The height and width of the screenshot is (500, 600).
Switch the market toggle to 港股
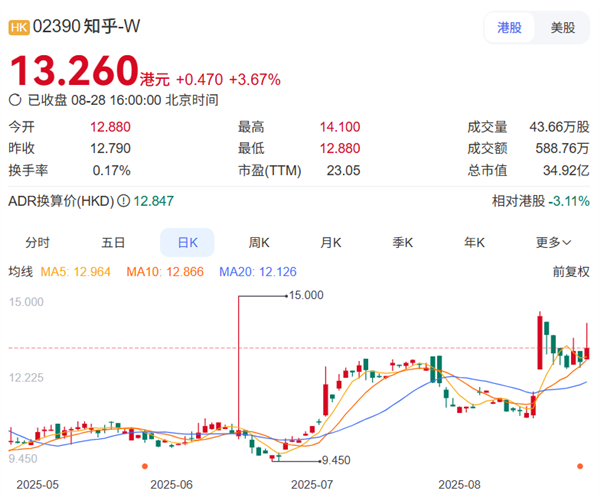[x=509, y=28]
